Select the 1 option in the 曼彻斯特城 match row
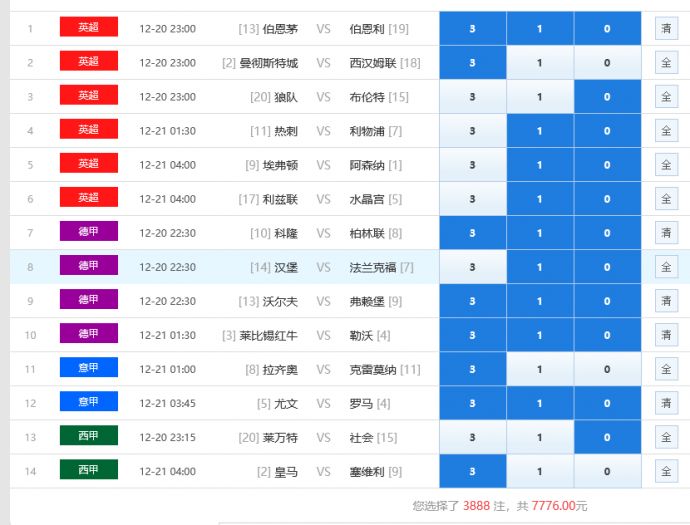The width and height of the screenshot is (690, 525). [539, 63]
